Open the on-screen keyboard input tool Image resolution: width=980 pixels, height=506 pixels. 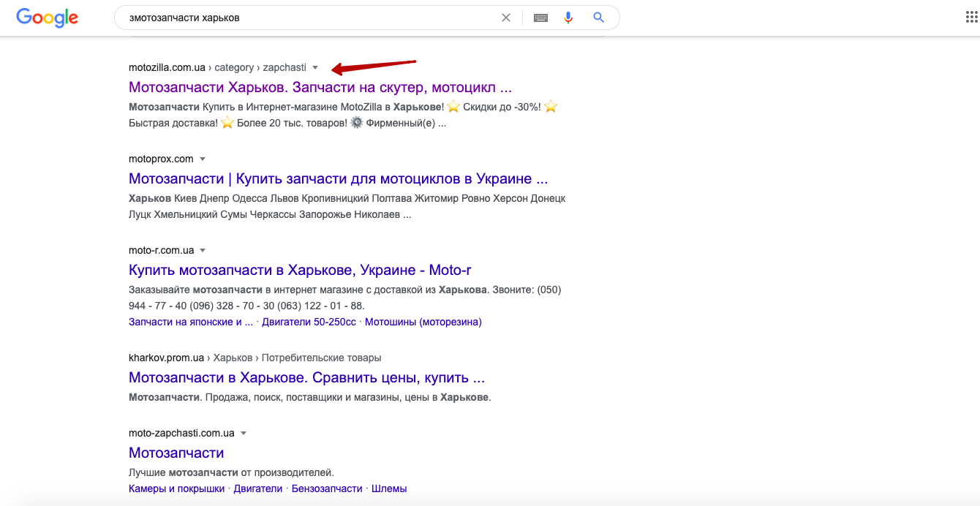pyautogui.click(x=540, y=18)
